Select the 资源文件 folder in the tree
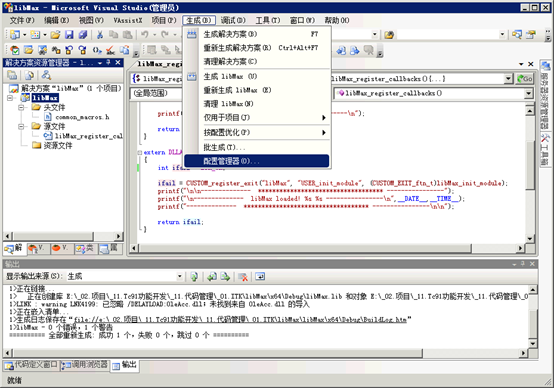This screenshot has height=388, width=554. (58, 145)
